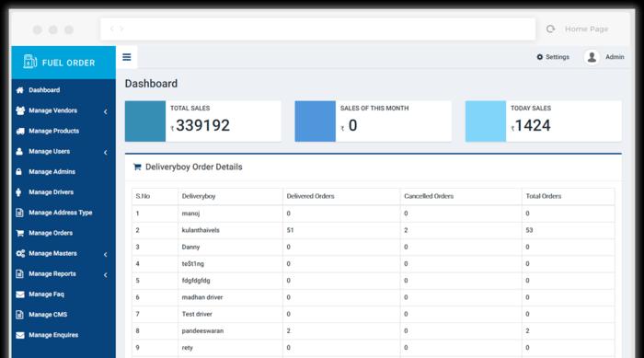Click the cart icon beside Deliveryboy Order Details
644x358 pixels.
137,167
